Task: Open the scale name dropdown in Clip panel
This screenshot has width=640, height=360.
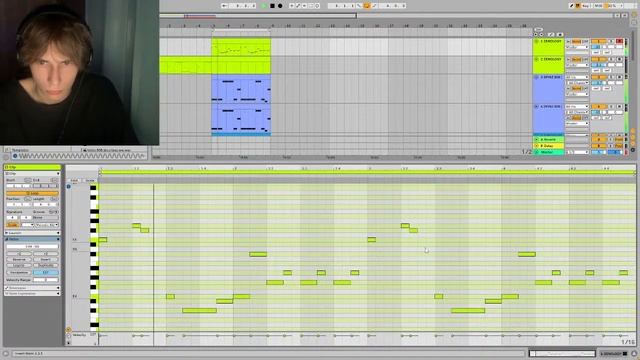Action: click(47, 225)
